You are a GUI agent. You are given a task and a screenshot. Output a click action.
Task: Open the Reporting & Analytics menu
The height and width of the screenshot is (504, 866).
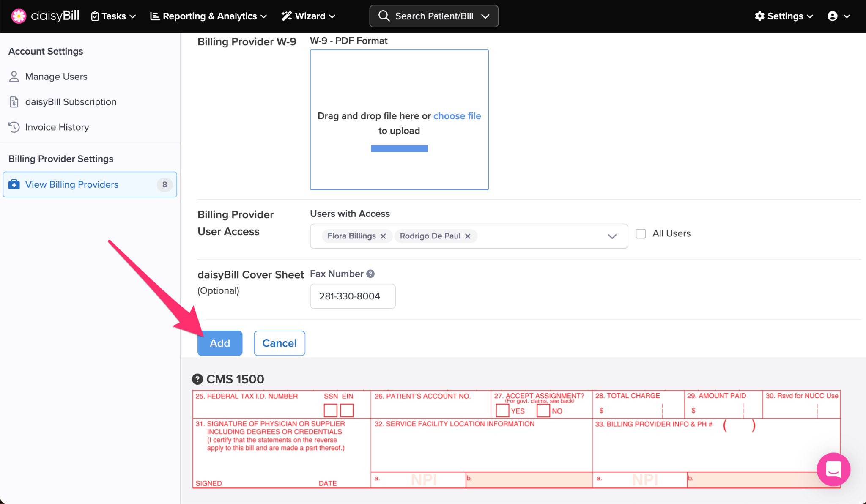[x=208, y=16]
